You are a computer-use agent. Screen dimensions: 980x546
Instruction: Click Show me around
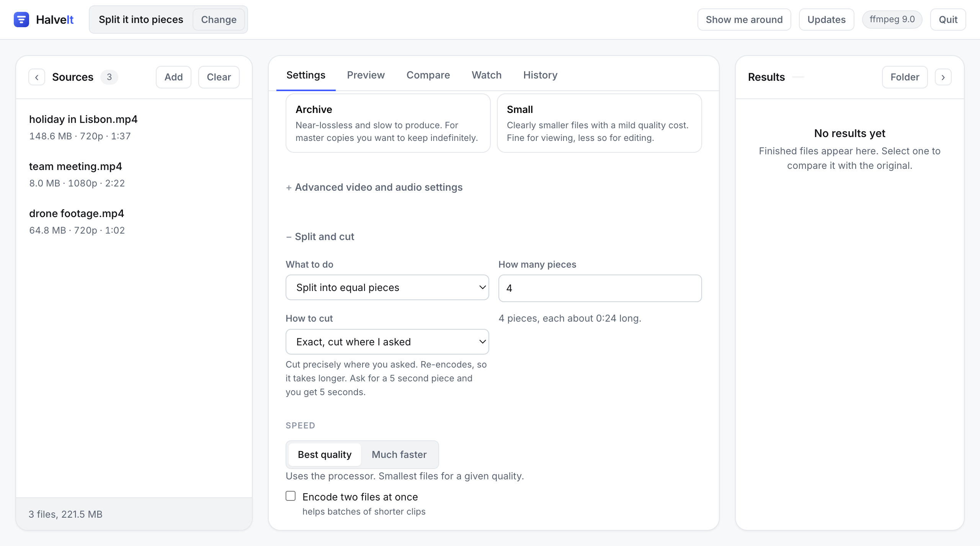(x=744, y=20)
